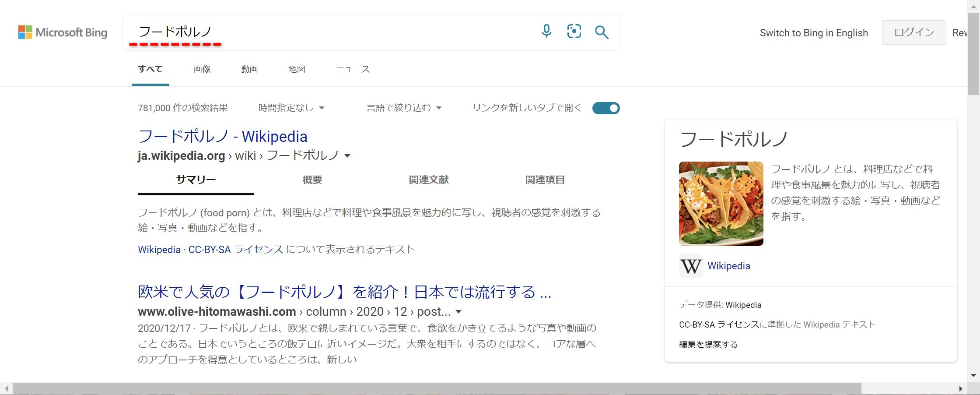Open the 時間指定なし time filter dropdown
980x395 pixels.
click(291, 108)
